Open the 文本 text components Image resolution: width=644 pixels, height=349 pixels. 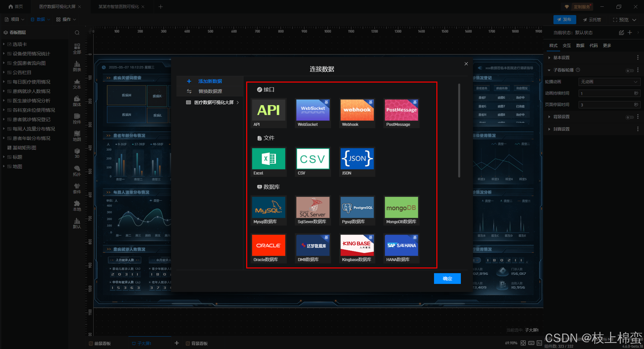coord(77,84)
